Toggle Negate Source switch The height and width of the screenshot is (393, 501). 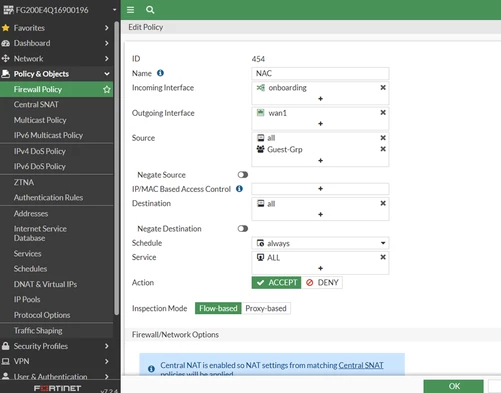point(243,175)
